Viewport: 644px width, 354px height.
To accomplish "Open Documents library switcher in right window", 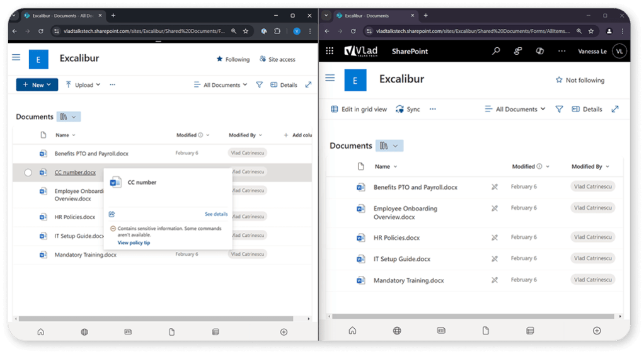I will pos(389,146).
